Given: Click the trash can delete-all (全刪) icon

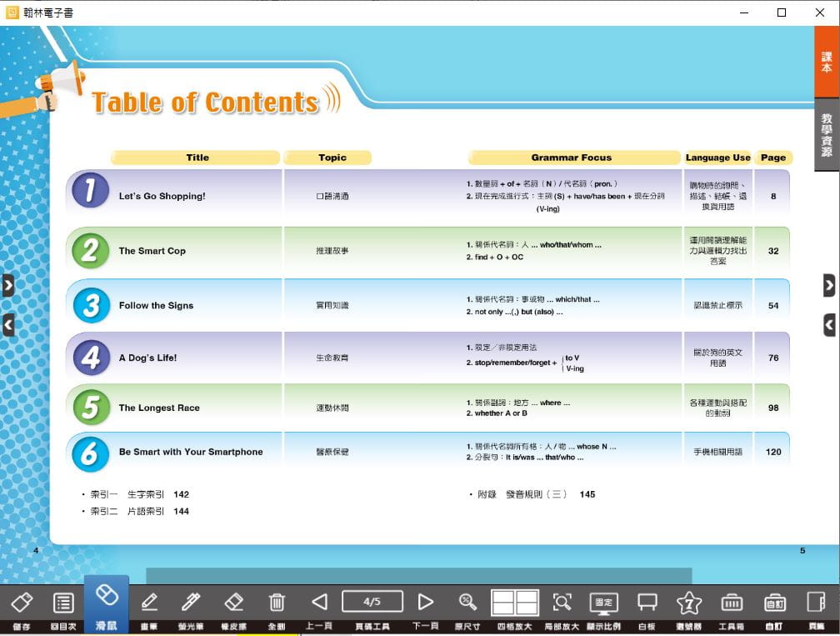Looking at the screenshot, I should coord(277,603).
